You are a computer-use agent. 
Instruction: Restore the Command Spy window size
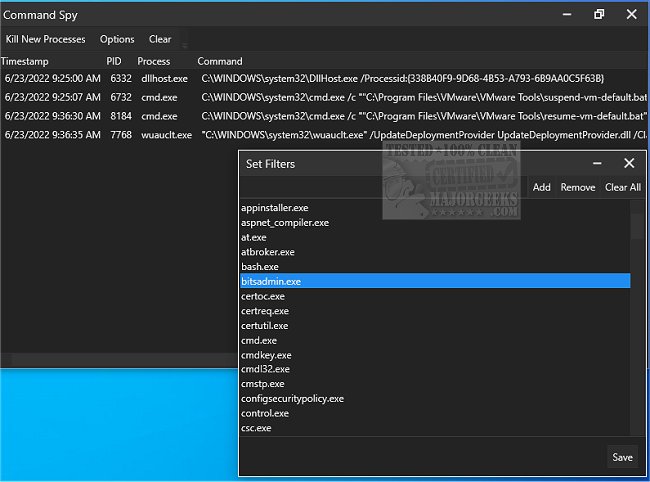(x=599, y=15)
